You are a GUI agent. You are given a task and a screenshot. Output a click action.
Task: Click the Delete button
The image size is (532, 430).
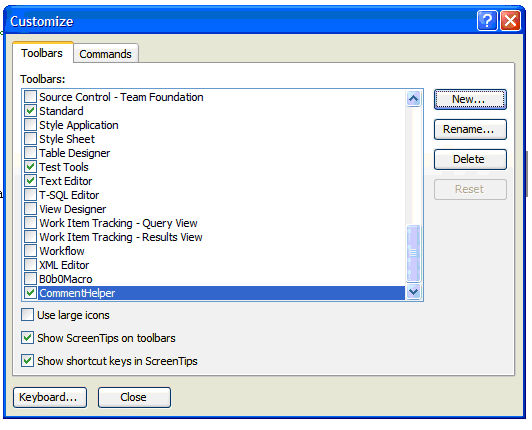(470, 159)
